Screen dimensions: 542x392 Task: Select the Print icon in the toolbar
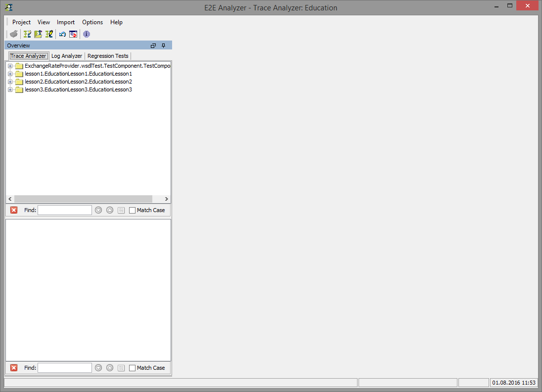(13, 34)
